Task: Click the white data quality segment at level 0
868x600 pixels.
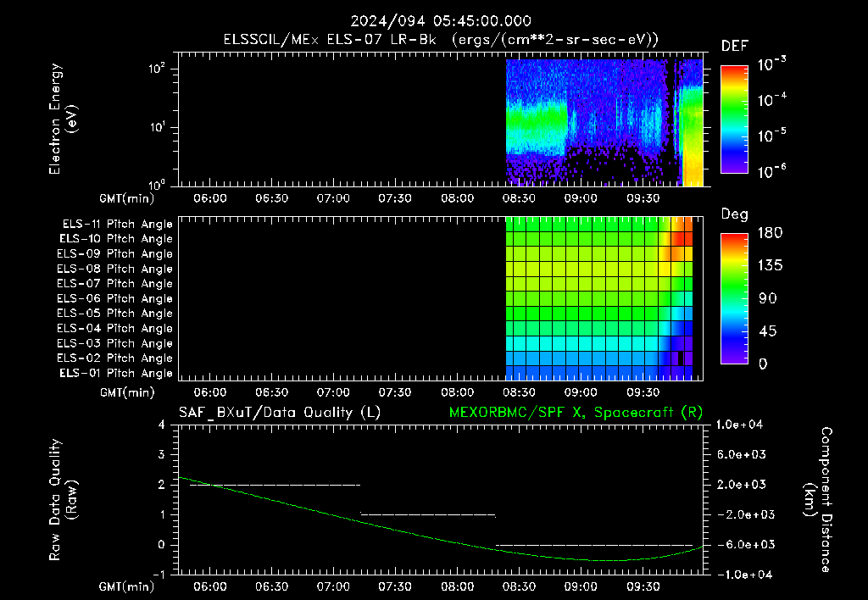Action: 594,545
